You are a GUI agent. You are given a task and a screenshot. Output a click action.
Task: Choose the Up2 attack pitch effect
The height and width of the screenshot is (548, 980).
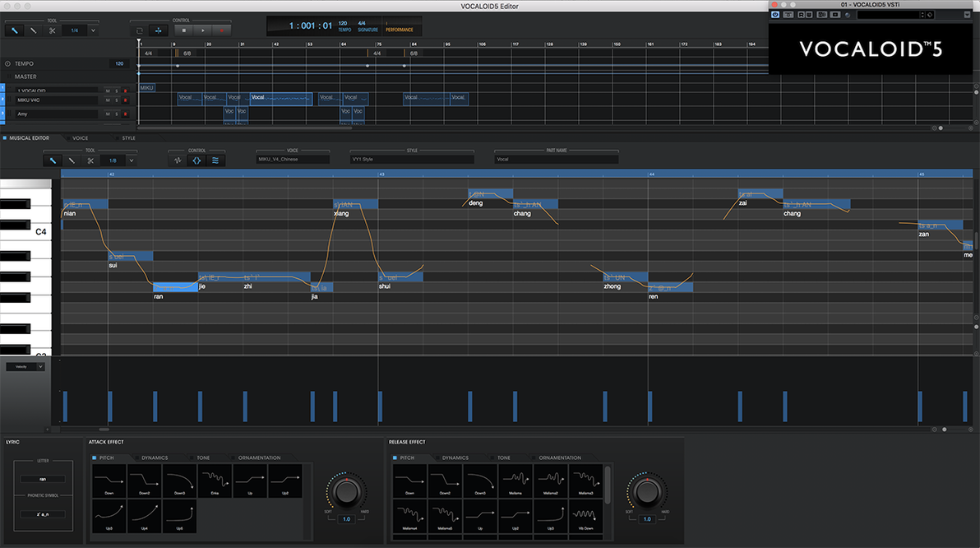pyautogui.click(x=285, y=481)
